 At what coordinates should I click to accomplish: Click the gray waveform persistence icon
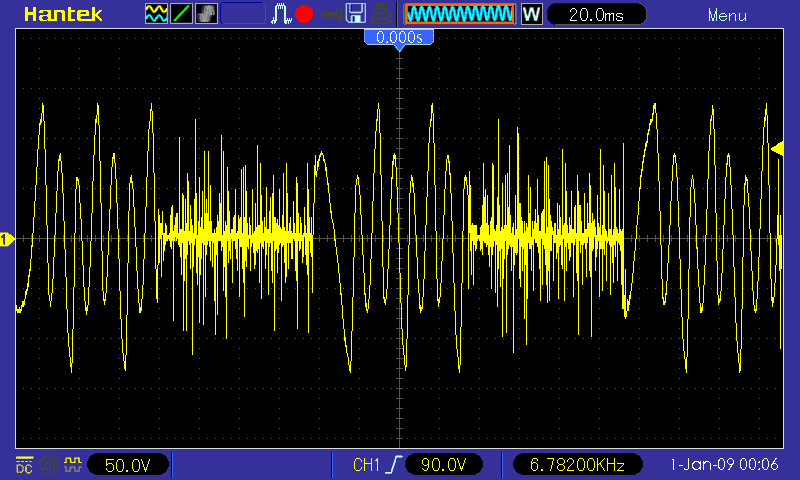206,14
